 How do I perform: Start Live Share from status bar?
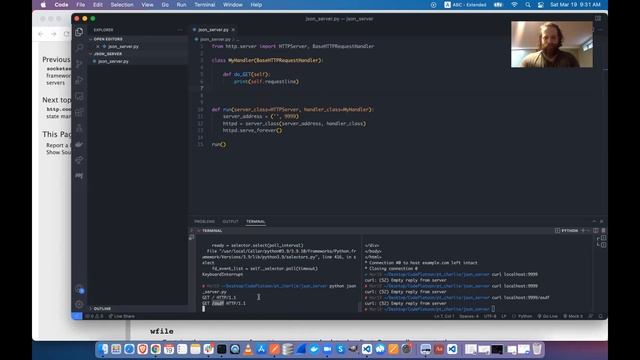click(x=122, y=316)
